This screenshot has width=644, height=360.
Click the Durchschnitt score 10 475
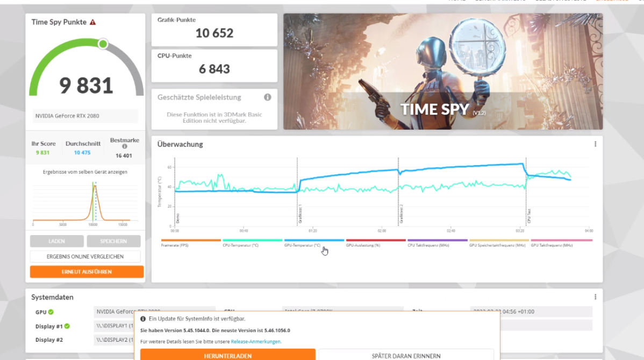82,153
